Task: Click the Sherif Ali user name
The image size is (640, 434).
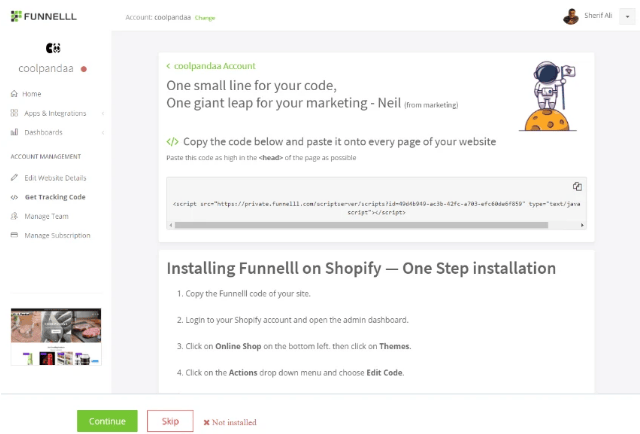Action: pyautogui.click(x=598, y=16)
